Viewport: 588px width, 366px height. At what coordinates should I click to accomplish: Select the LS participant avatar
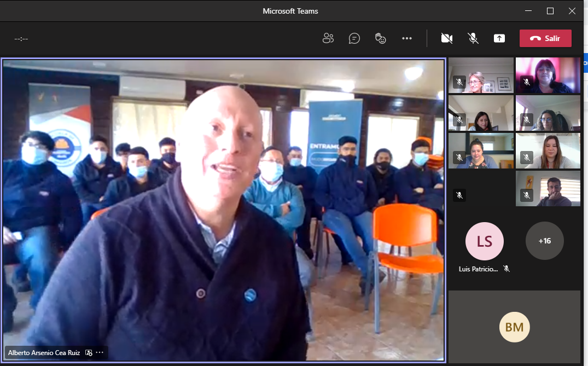484,241
